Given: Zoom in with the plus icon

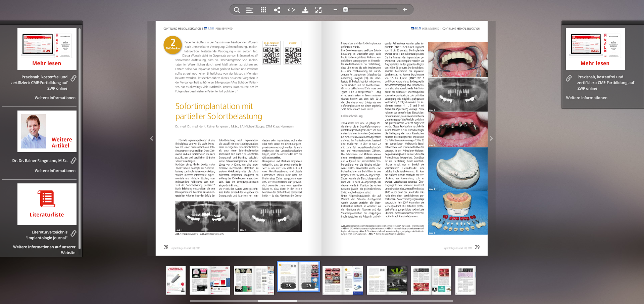Looking at the screenshot, I should coord(405,10).
